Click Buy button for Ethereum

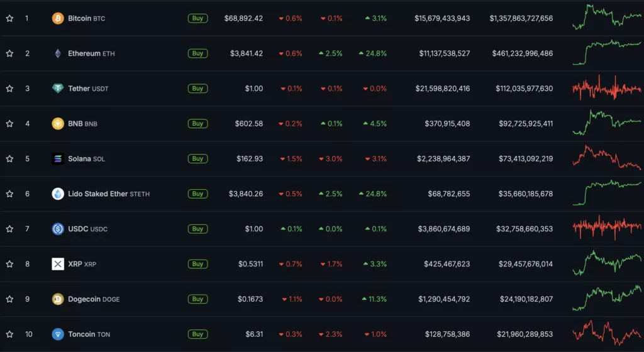197,53
